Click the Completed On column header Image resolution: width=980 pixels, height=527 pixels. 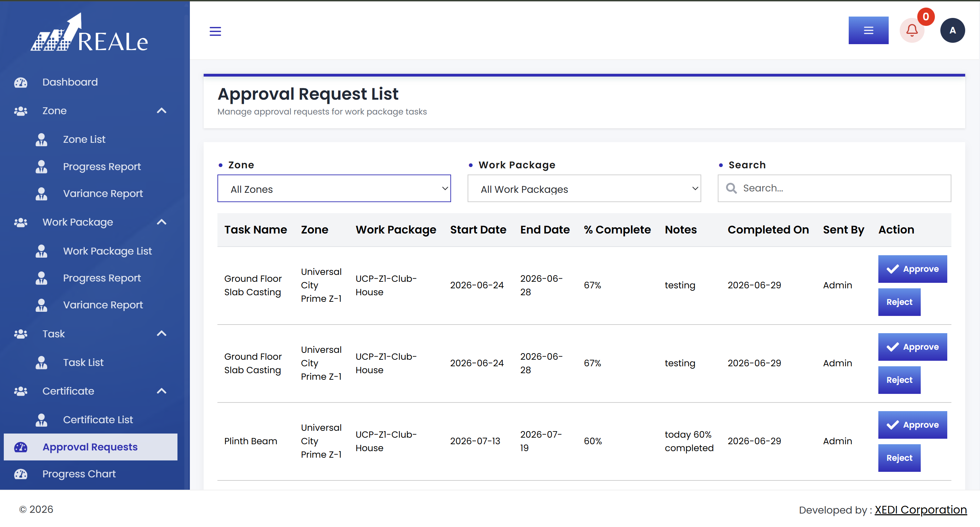pyautogui.click(x=768, y=230)
